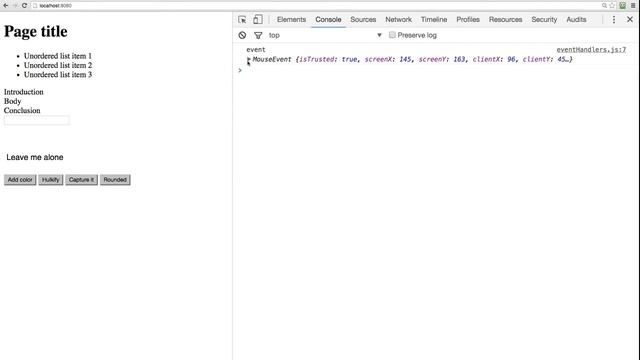
Task: Click the Add color button
Action: 20,180
